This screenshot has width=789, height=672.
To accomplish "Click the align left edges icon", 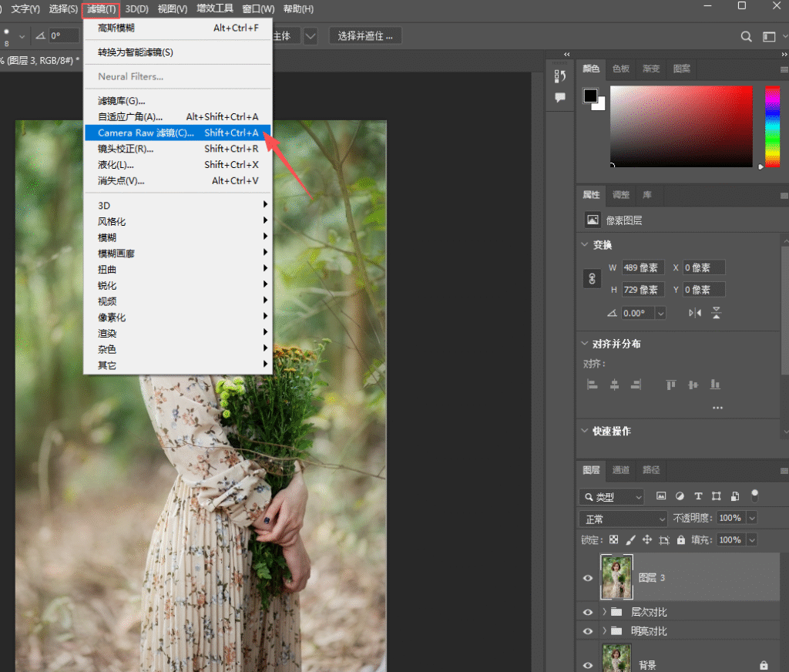I will click(x=593, y=385).
